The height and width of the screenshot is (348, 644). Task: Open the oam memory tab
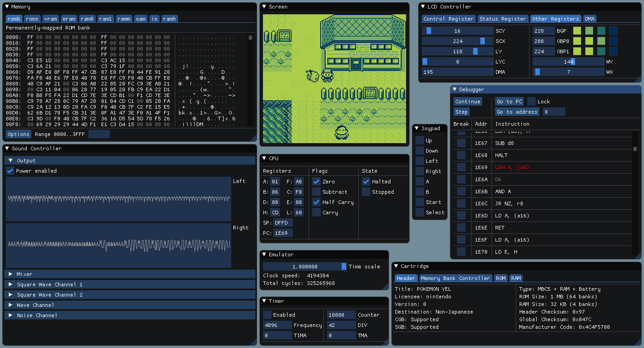tap(141, 19)
